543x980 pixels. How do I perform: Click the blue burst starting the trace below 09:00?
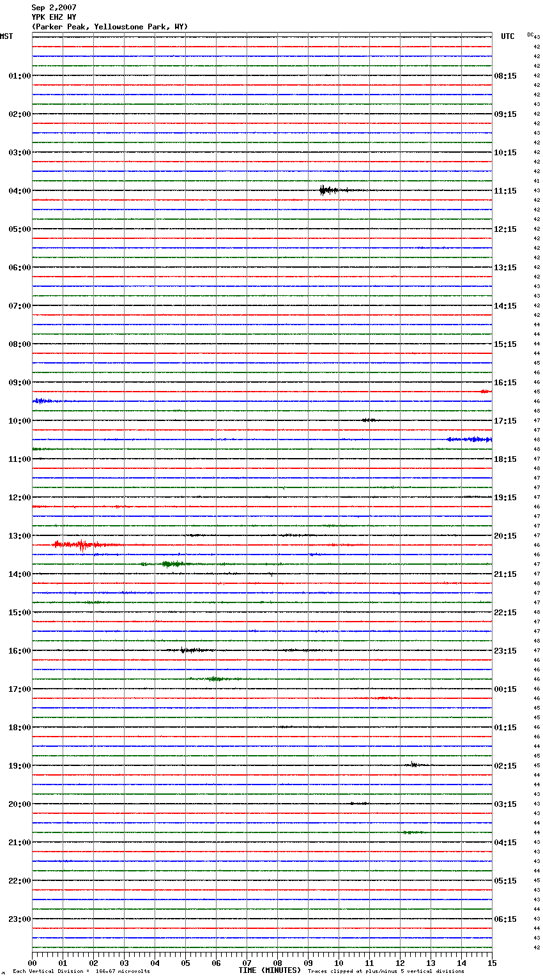coord(45,401)
